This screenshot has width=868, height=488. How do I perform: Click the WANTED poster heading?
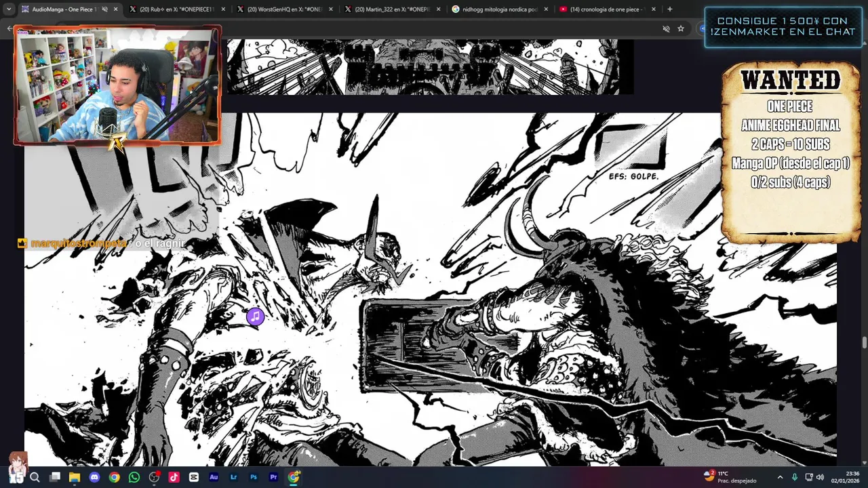pyautogui.click(x=791, y=81)
